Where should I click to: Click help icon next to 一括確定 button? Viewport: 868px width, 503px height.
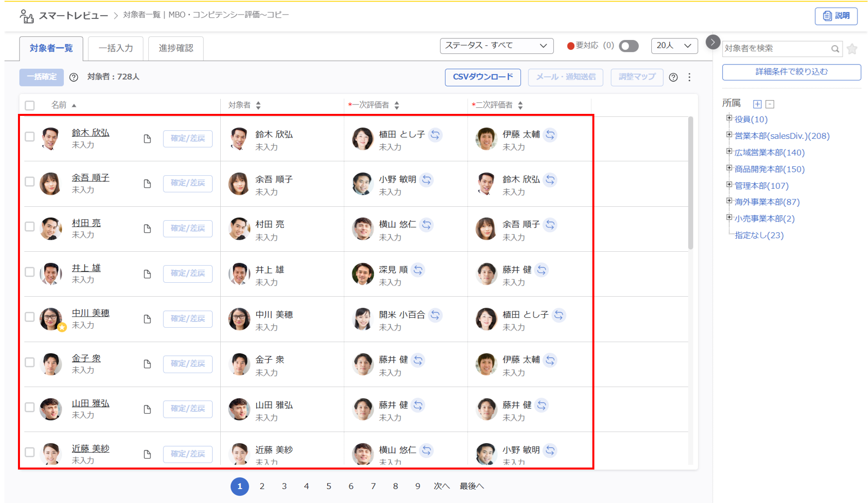click(x=74, y=77)
